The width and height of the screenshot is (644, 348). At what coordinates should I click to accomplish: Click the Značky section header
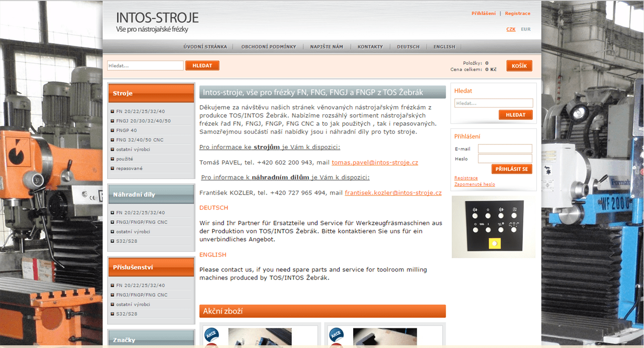coord(151,339)
